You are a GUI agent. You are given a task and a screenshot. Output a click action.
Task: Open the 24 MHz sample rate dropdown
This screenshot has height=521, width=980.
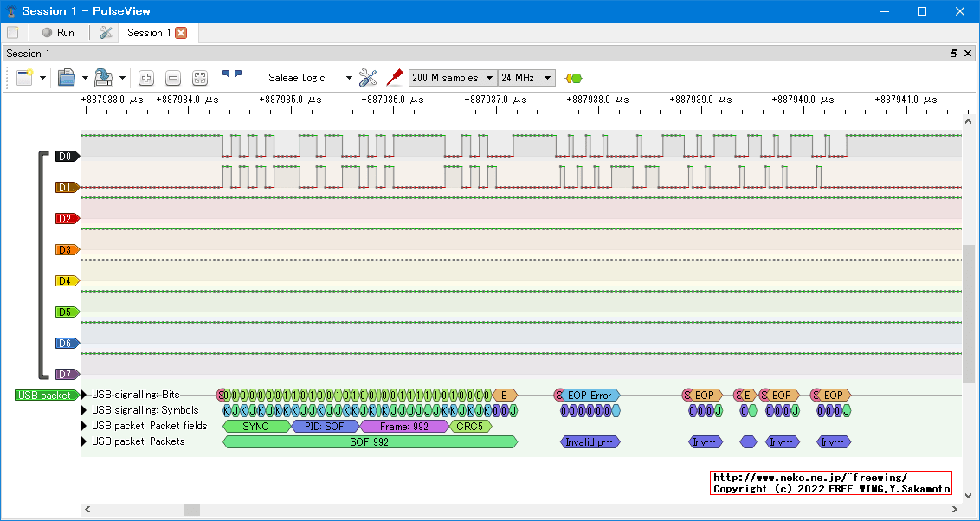coord(526,78)
